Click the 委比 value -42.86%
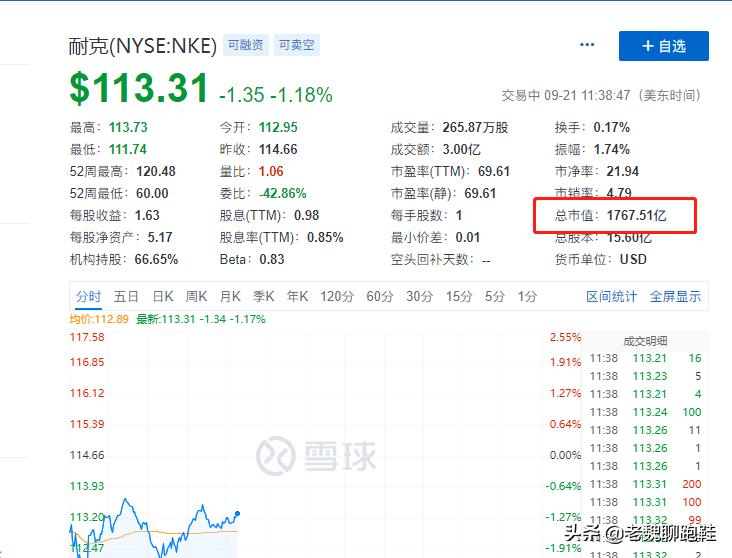The width and height of the screenshot is (732, 558). point(283,193)
